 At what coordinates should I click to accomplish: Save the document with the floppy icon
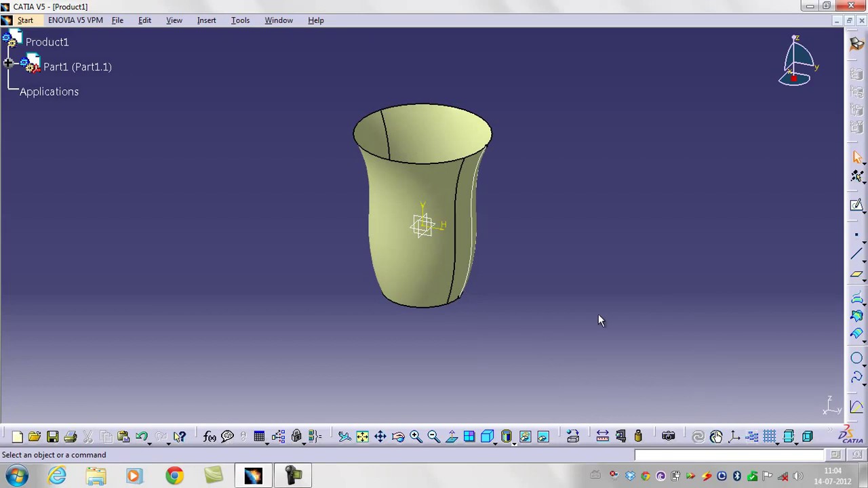tap(52, 437)
